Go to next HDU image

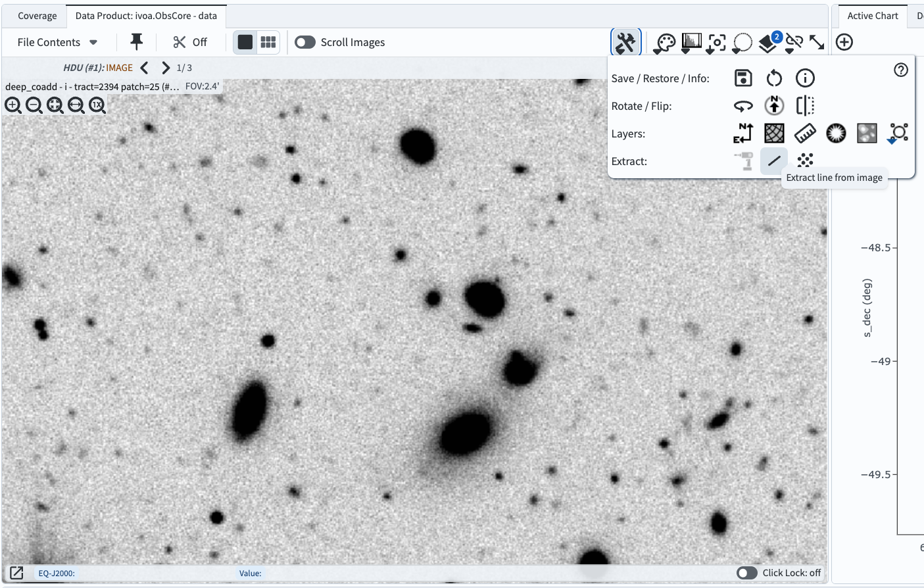[x=166, y=68]
